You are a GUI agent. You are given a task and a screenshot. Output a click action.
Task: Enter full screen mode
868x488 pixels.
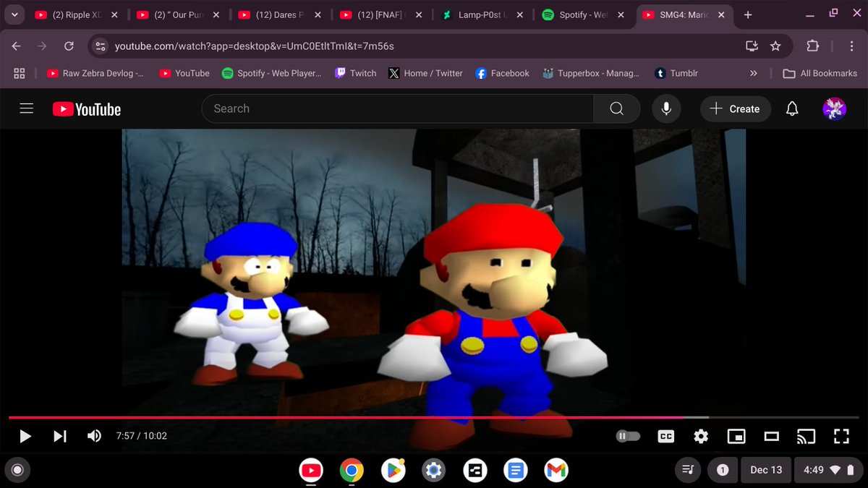click(841, 436)
